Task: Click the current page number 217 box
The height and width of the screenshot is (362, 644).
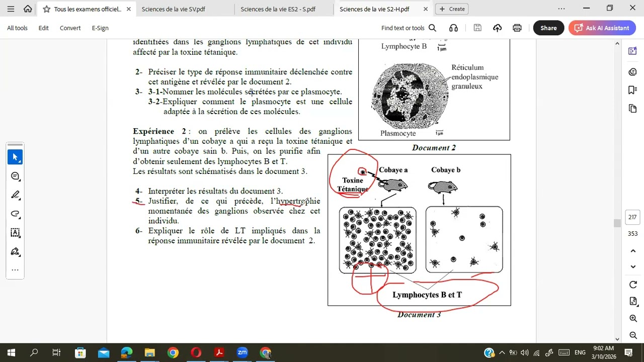Action: click(x=632, y=217)
